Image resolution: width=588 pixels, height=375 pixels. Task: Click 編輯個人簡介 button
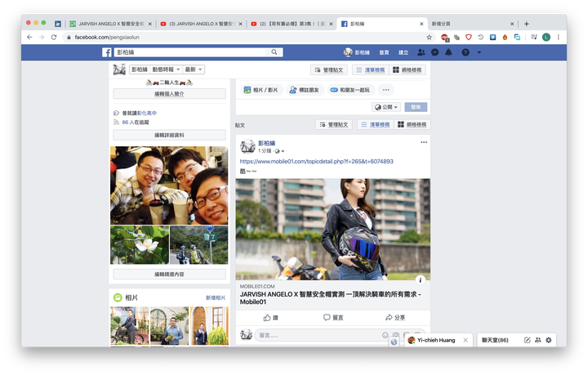tap(170, 94)
